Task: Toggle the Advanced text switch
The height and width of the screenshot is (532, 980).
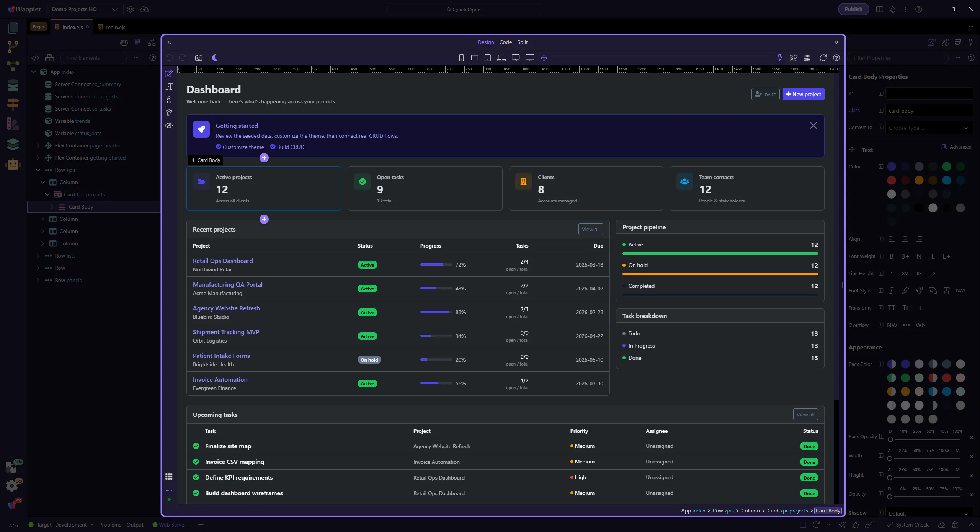Action: point(944,147)
